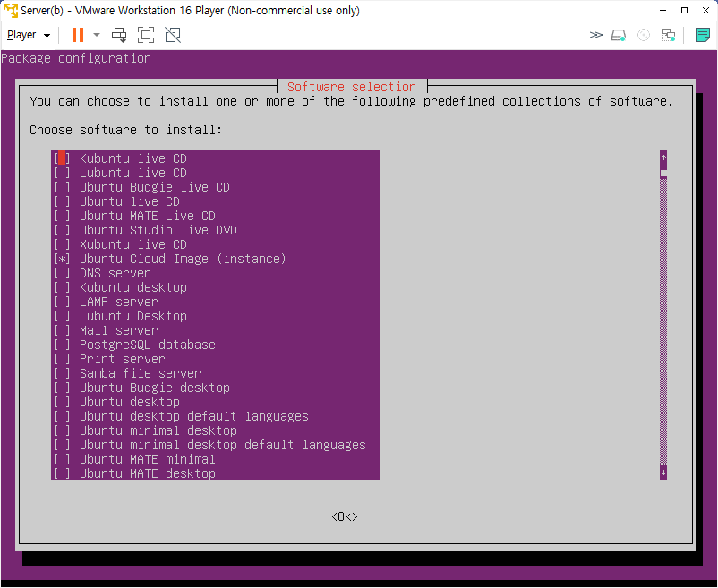
Task: Check the DNS server checkbox
Action: pos(62,273)
